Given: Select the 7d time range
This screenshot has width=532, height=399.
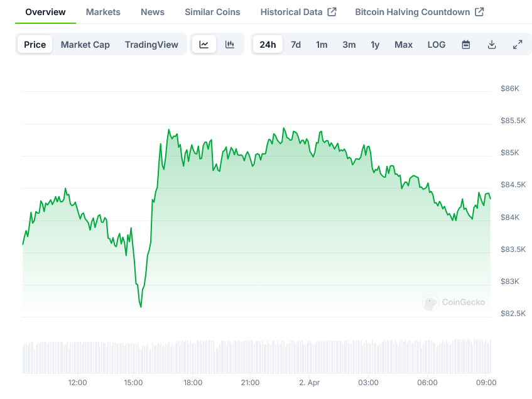Looking at the screenshot, I should (296, 45).
